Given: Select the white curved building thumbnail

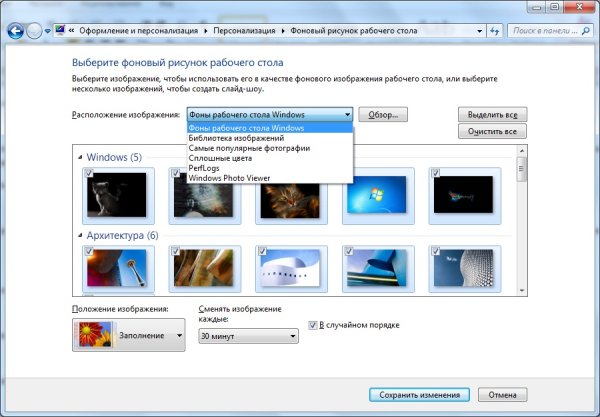Looking at the screenshot, I should click(x=290, y=268).
